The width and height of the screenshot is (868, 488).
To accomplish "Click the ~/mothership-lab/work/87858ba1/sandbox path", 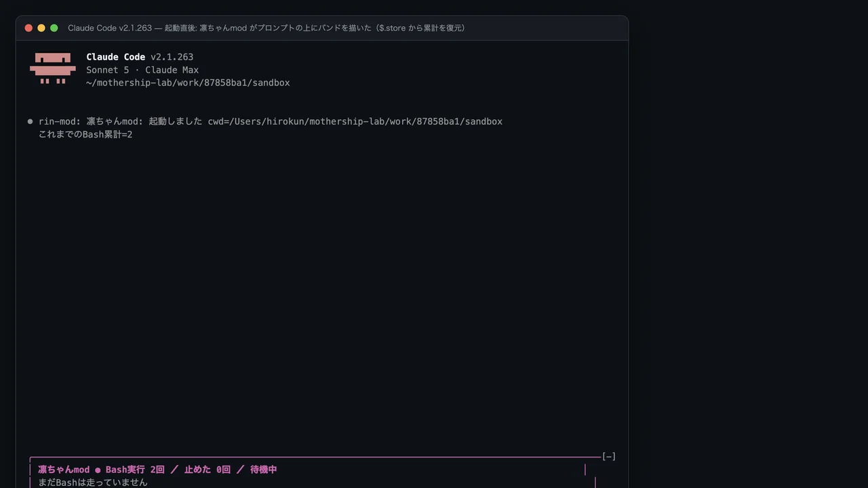I will click(x=188, y=83).
